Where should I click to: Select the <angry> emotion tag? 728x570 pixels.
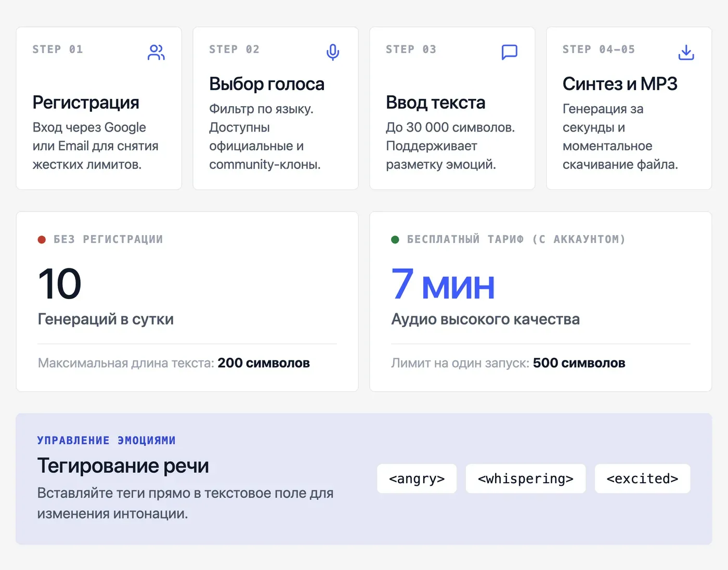pyautogui.click(x=417, y=478)
